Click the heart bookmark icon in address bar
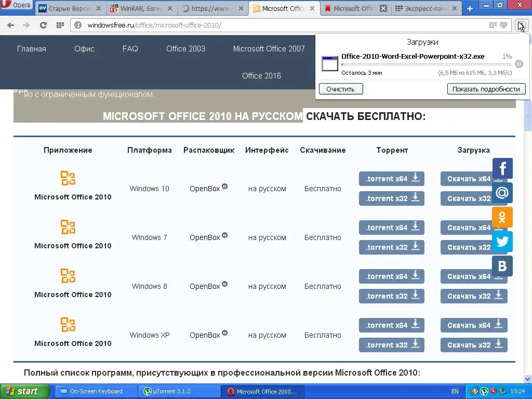The height and width of the screenshot is (399, 532). coord(504,25)
